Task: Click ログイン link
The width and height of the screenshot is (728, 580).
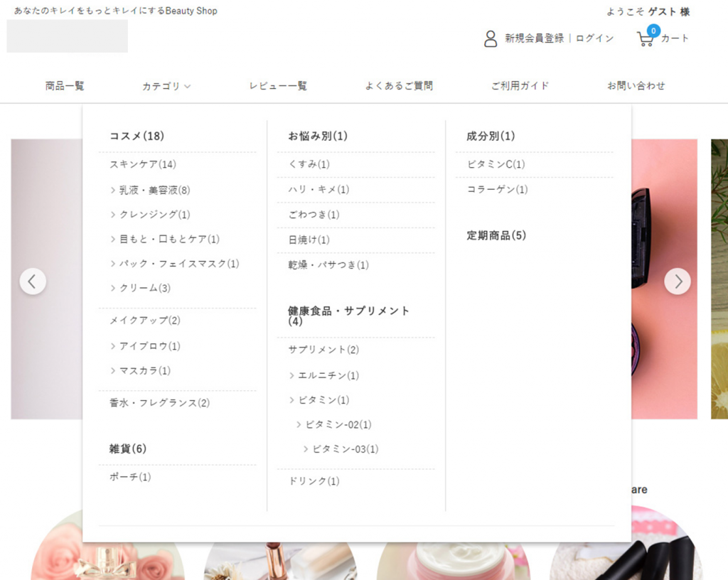Action: click(x=595, y=38)
